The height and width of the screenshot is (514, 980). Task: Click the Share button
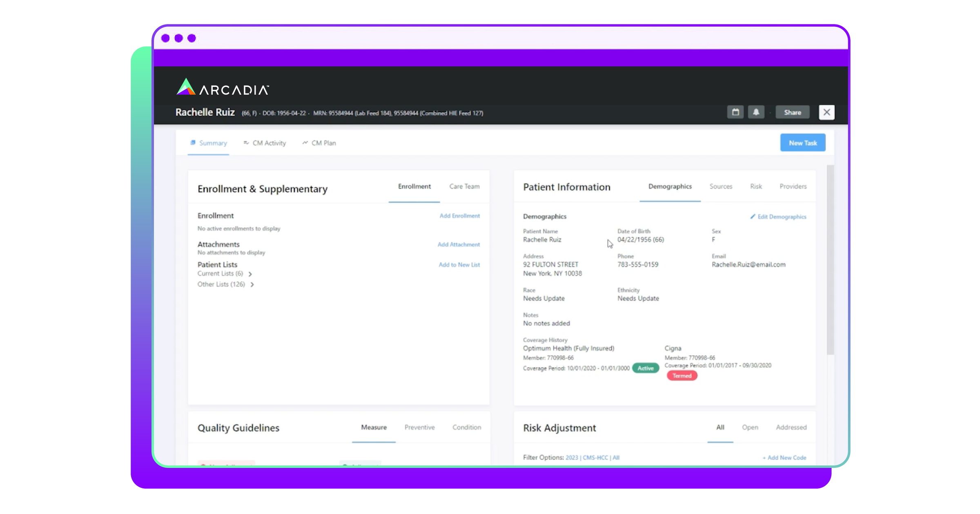(x=792, y=112)
